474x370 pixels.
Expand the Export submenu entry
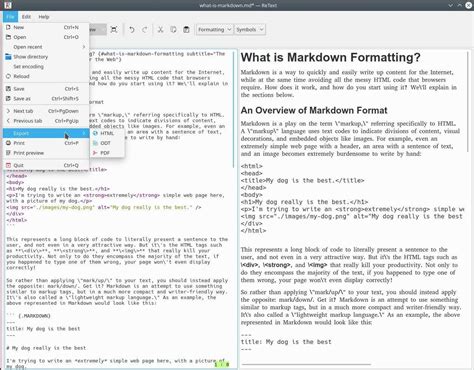[46, 133]
